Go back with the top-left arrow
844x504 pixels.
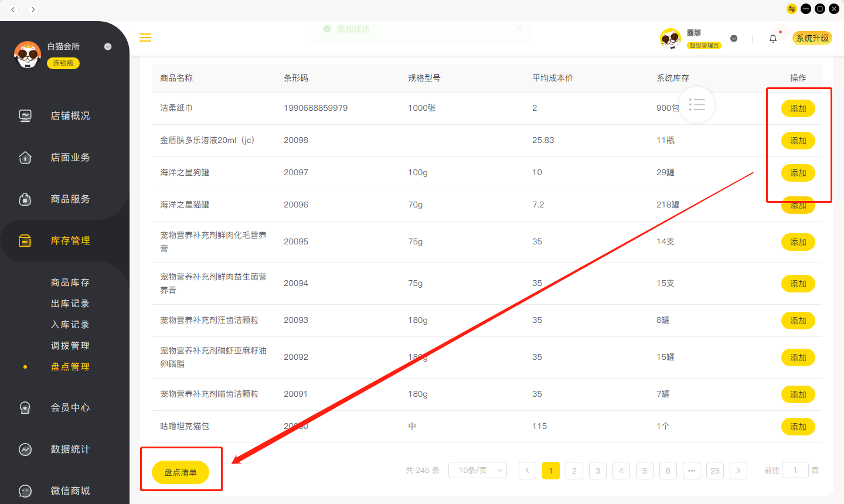pyautogui.click(x=13, y=9)
